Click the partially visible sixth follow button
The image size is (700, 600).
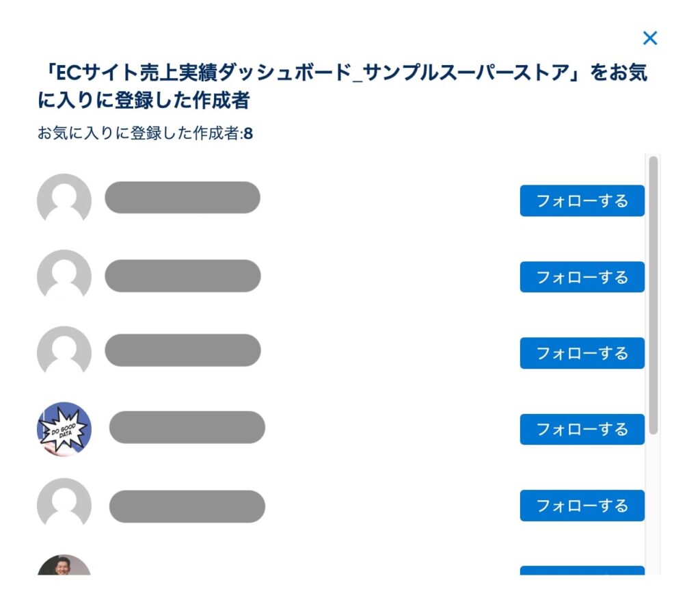point(582,571)
